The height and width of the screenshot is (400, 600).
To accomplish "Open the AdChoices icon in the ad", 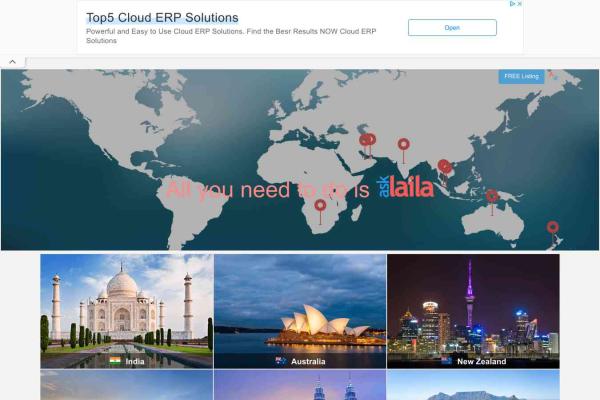I will (511, 4).
